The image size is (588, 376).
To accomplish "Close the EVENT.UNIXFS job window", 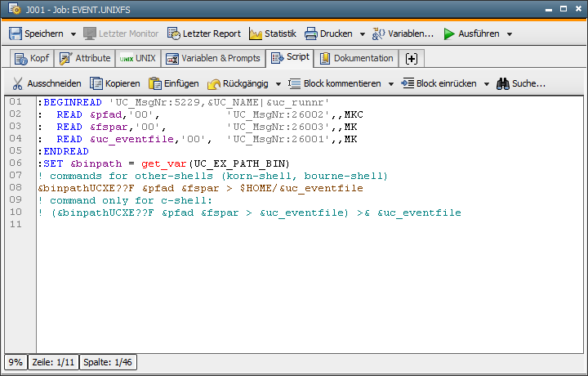I will click(578, 9).
